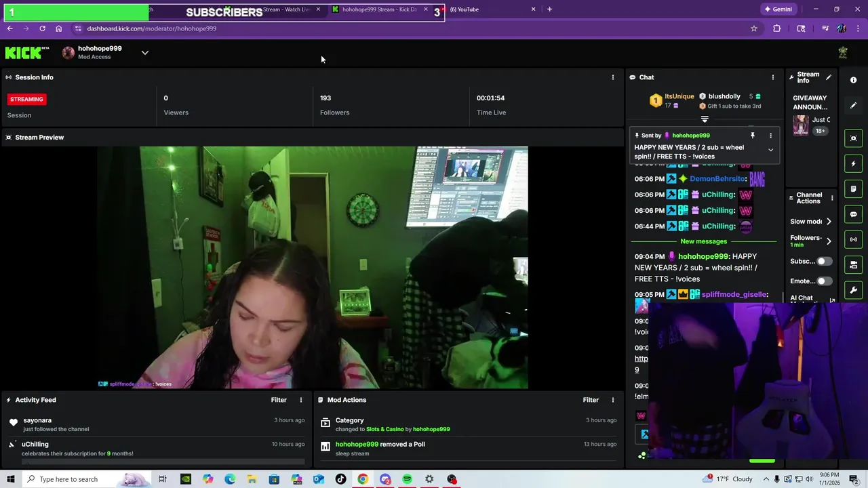Viewport: 868px width, 488px height.
Task: Reload the dashboard page
Action: [x=42, y=28]
